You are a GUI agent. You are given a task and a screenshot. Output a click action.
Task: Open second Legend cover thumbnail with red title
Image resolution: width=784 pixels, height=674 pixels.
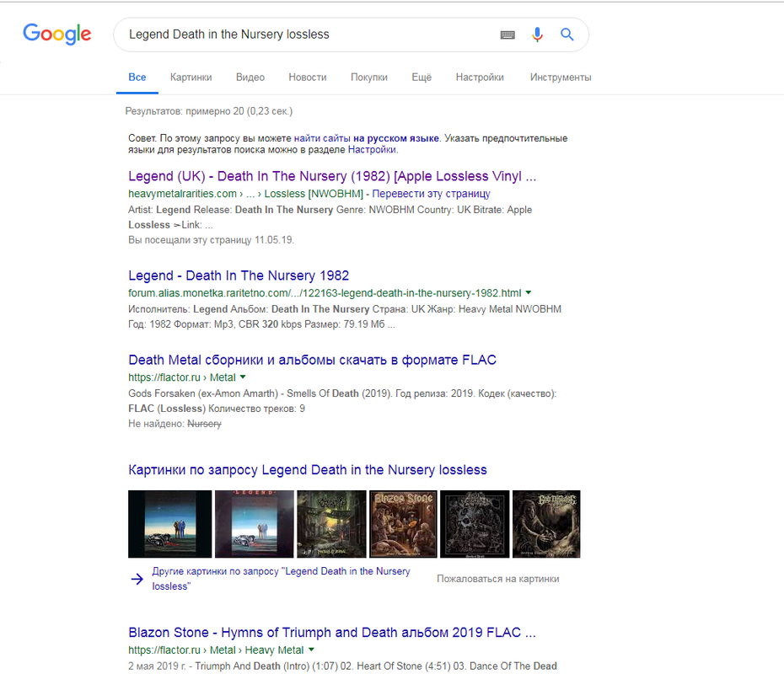coord(255,524)
